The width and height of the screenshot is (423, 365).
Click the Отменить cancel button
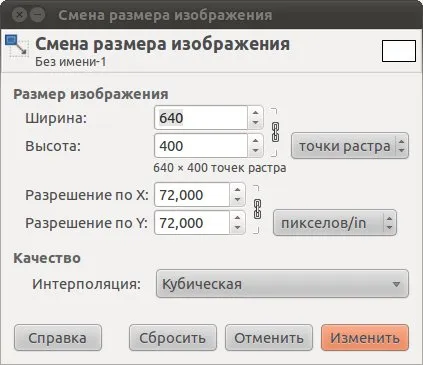pos(269,338)
